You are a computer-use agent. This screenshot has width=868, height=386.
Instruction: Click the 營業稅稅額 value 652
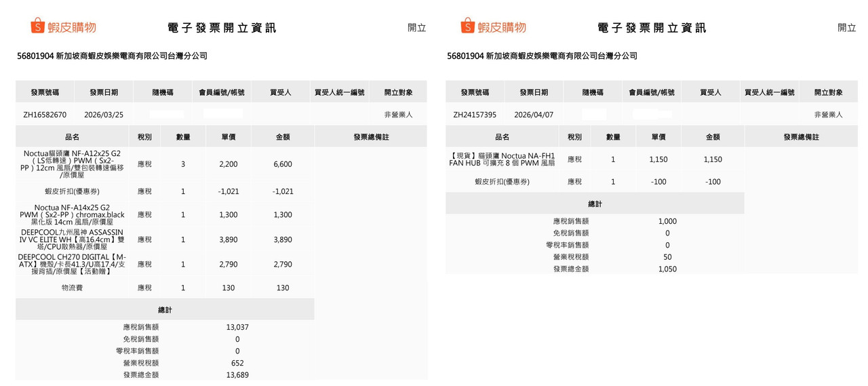coord(237,363)
